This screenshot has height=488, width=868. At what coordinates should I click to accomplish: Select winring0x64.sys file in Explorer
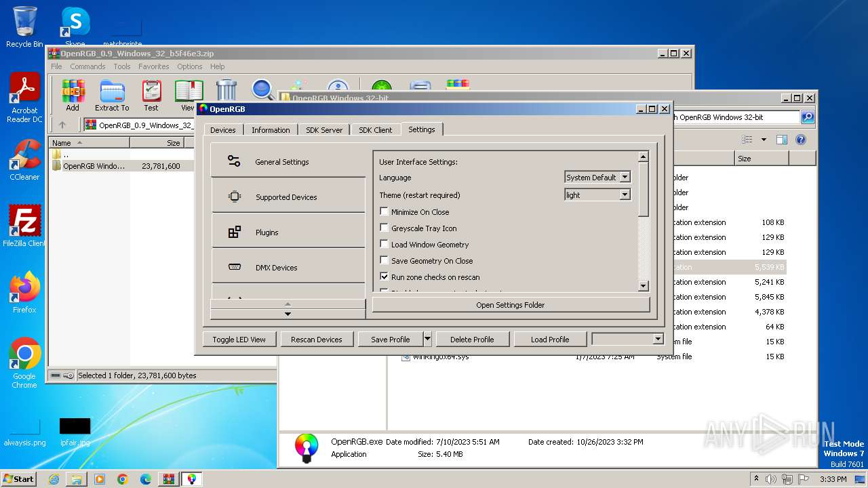coord(440,357)
